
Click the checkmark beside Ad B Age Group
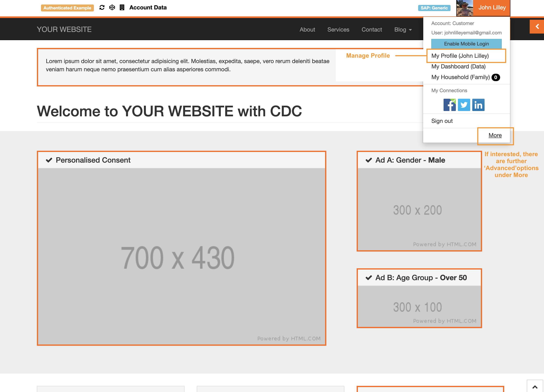coord(369,278)
